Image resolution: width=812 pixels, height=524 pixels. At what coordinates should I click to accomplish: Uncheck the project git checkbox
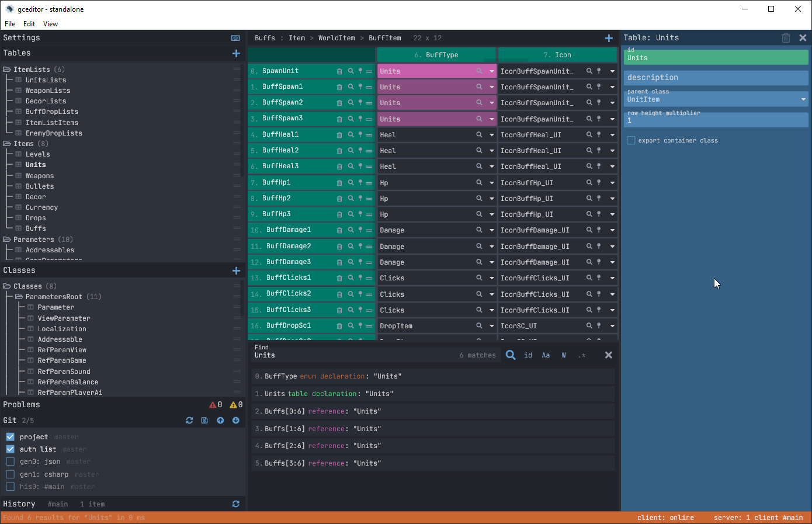(x=10, y=437)
